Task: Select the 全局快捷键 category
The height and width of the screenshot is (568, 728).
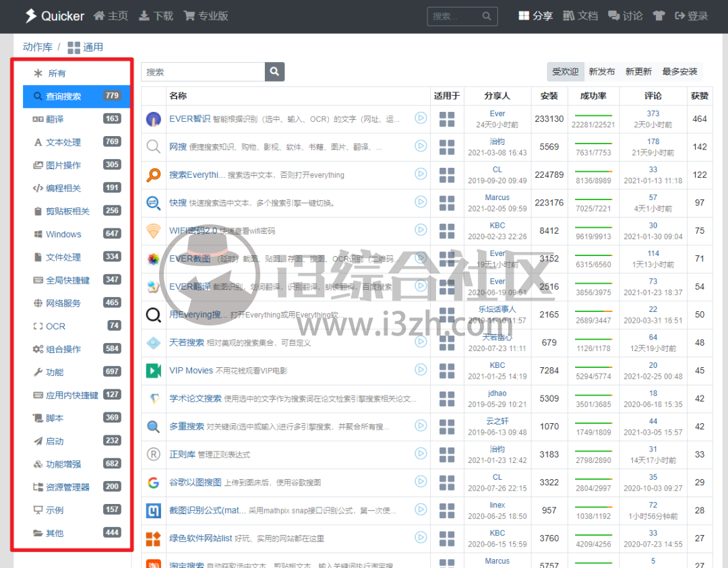Action: [77, 280]
